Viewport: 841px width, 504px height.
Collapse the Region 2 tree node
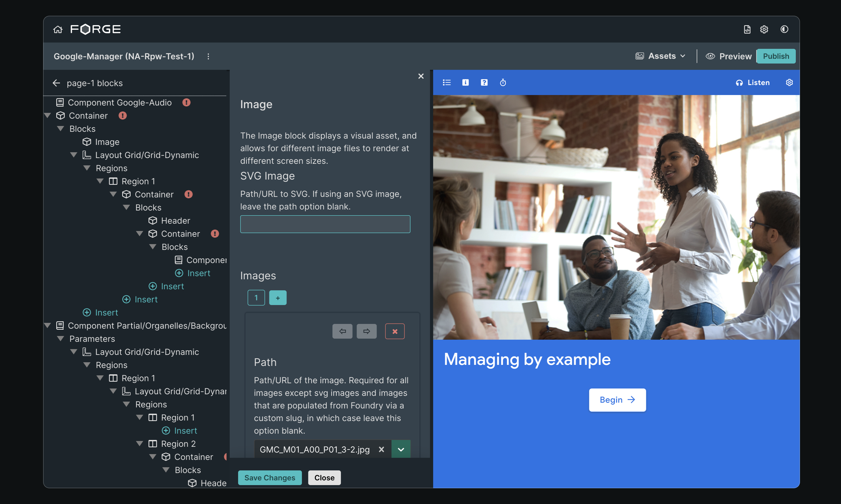pyautogui.click(x=139, y=444)
